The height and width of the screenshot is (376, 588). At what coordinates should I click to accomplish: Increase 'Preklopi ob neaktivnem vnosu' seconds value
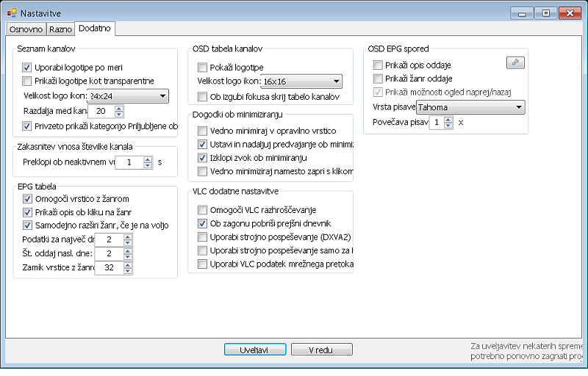point(148,159)
